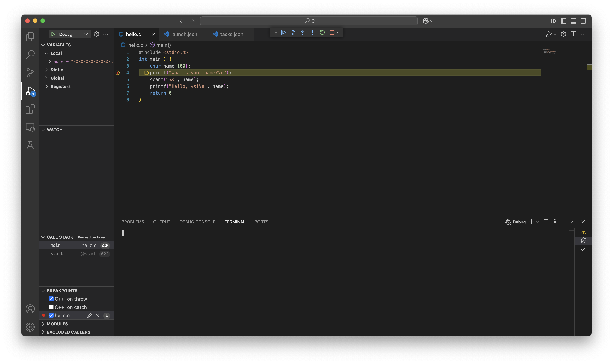Image resolution: width=613 pixels, height=364 pixels.
Task: Click Step Into in debug toolbar
Action: pos(303,32)
